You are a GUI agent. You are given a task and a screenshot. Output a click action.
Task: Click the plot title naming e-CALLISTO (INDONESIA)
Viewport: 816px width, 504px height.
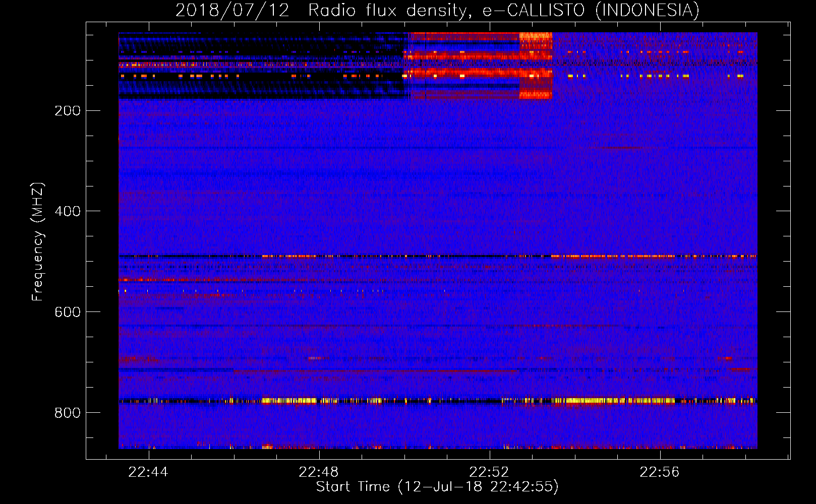437,10
